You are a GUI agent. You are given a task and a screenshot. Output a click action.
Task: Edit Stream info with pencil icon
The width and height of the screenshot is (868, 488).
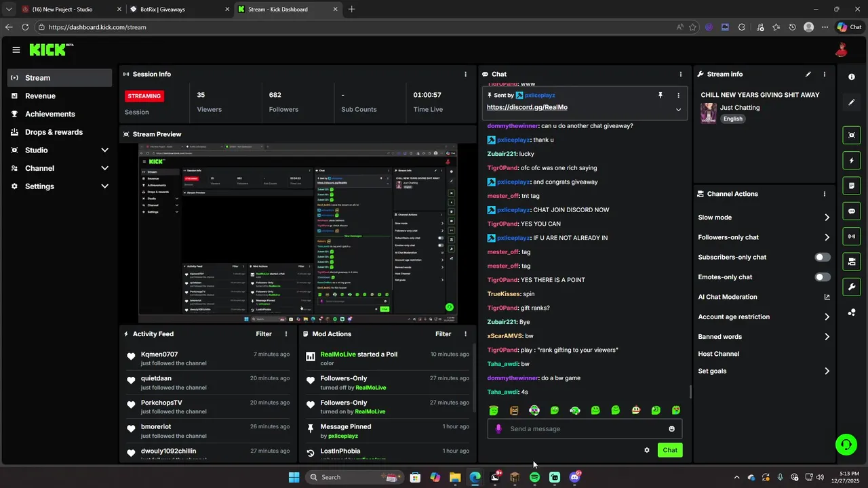(808, 74)
